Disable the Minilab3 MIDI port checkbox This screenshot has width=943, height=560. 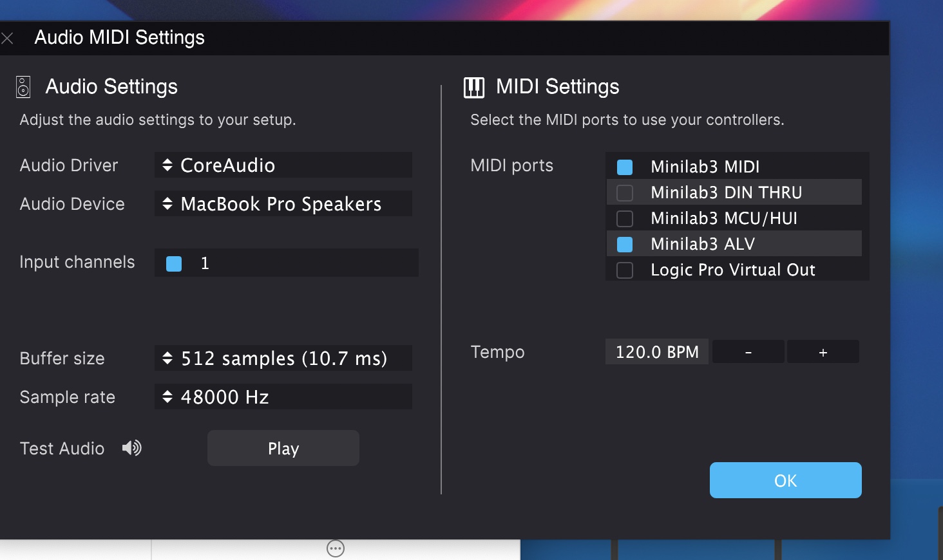[x=625, y=167]
